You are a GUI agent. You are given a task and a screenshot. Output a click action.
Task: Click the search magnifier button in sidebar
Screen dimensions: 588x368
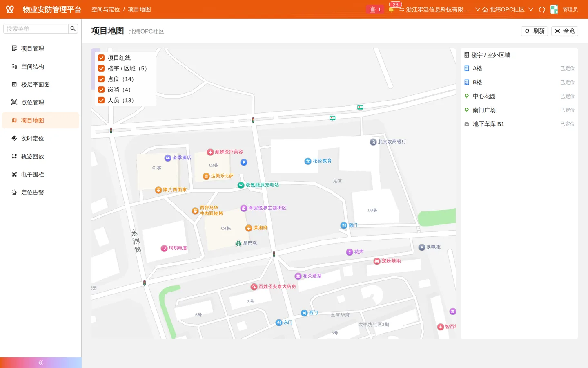pos(73,29)
